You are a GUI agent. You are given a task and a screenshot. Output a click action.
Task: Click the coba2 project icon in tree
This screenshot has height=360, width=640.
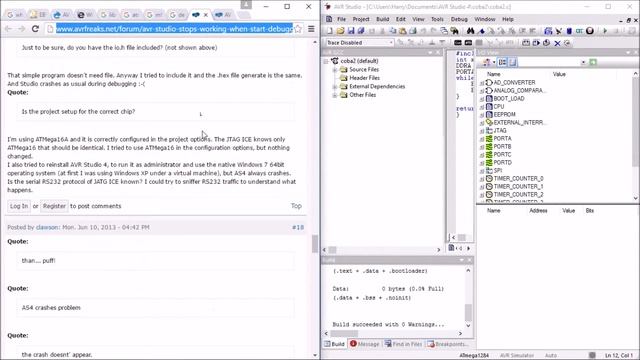click(335, 61)
